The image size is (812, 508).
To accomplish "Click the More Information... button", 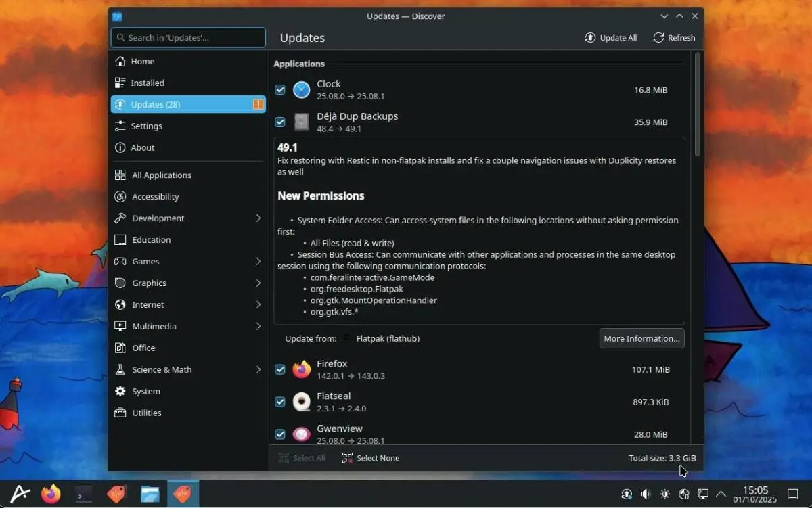I will coord(641,338).
